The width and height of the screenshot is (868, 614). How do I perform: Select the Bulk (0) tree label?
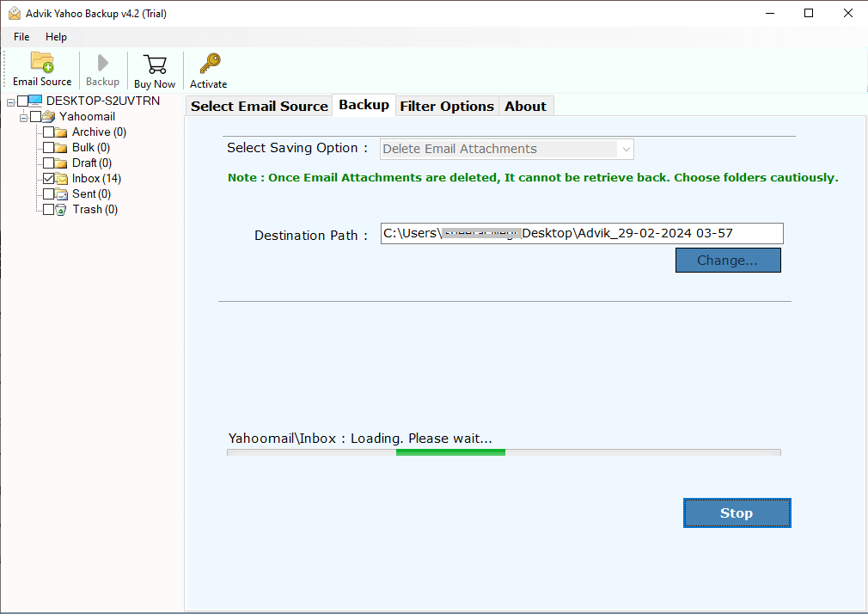point(91,147)
